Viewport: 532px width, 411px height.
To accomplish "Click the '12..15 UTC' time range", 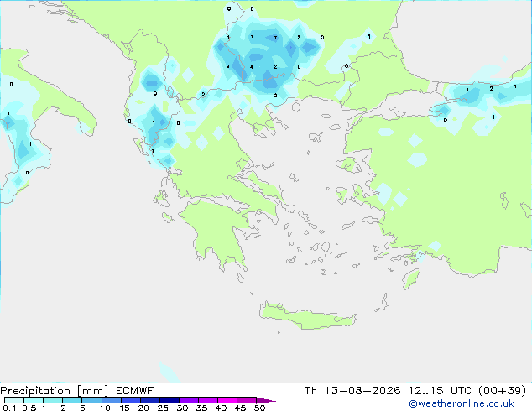I will [x=440, y=390].
